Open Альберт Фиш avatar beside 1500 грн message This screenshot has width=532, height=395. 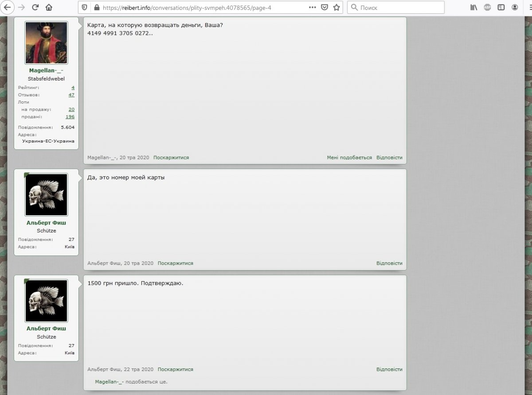click(x=46, y=301)
